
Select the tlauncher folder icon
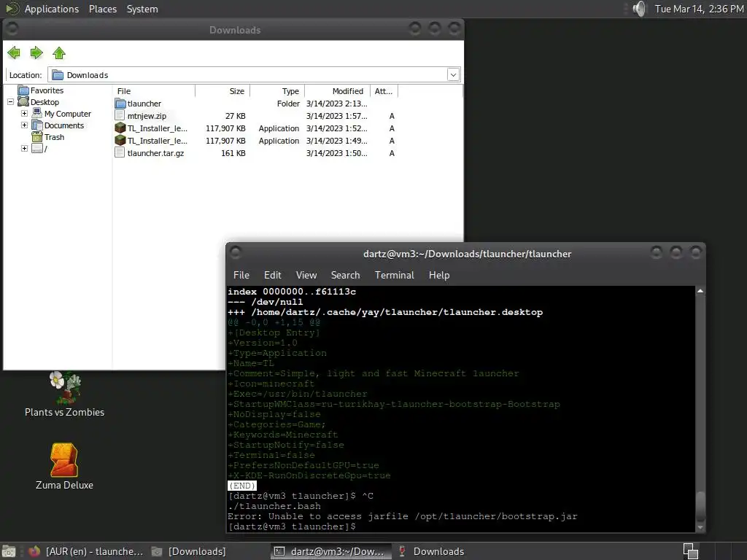tap(120, 104)
